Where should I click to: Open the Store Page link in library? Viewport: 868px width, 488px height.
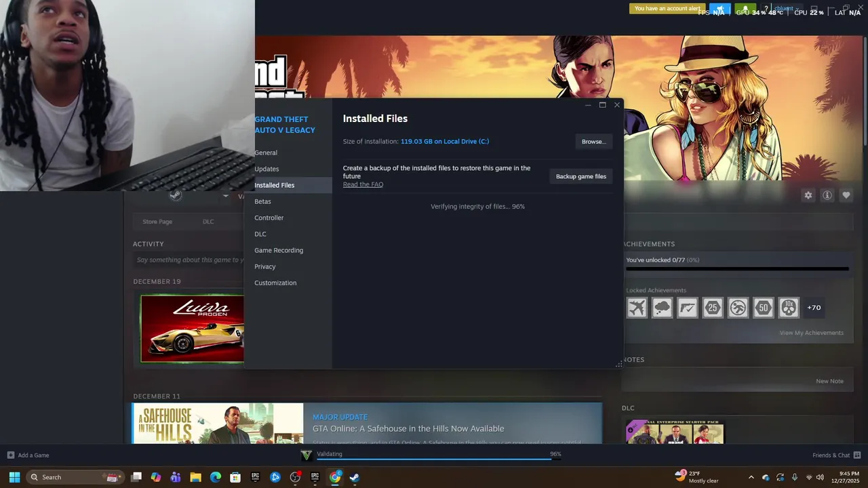click(157, 222)
